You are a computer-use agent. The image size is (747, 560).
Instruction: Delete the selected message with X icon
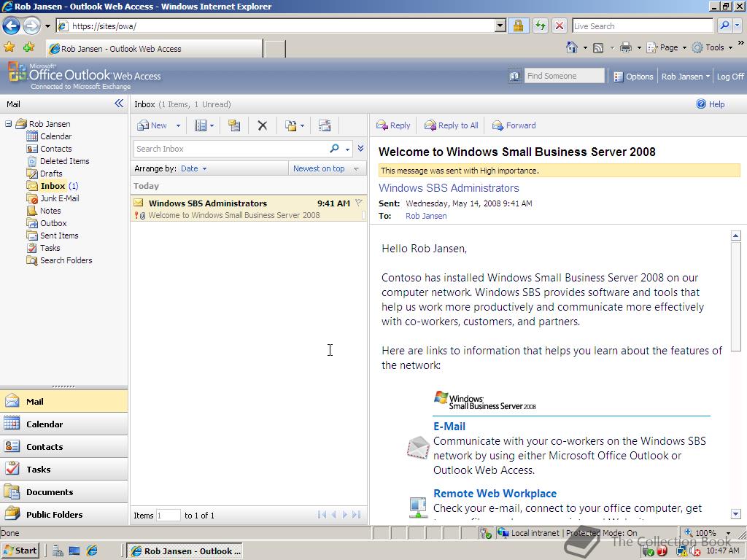pos(262,125)
